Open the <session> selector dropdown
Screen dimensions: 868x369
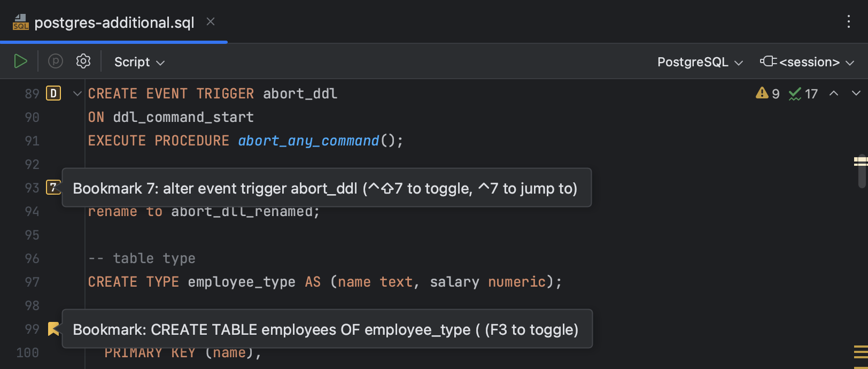(808, 62)
